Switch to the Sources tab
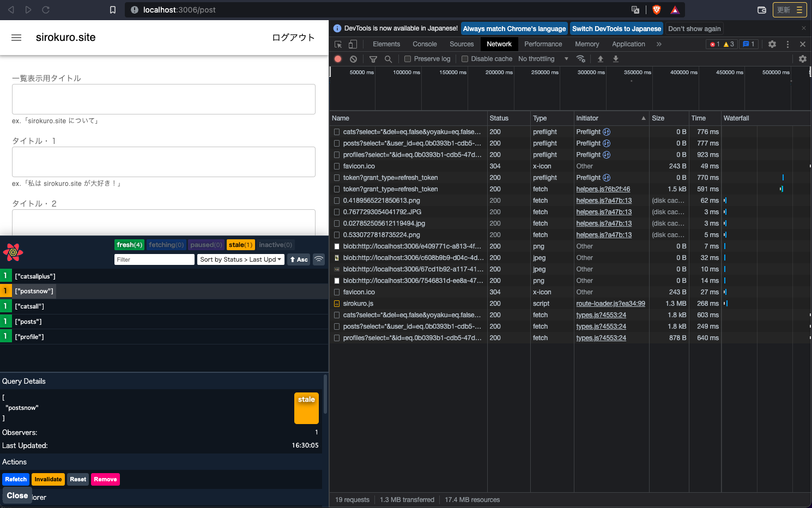Viewport: 812px width, 508px height. [462, 44]
